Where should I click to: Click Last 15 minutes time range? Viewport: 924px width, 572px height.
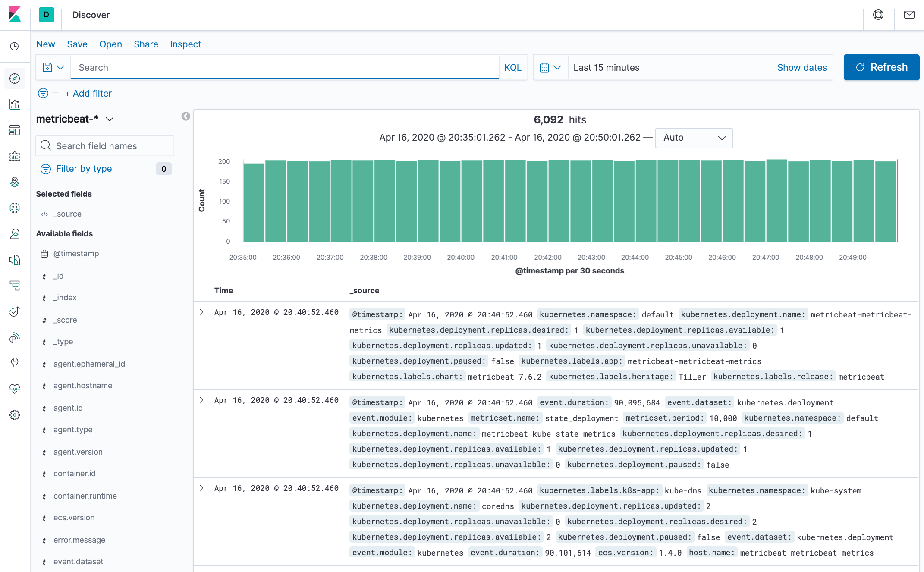tap(607, 68)
